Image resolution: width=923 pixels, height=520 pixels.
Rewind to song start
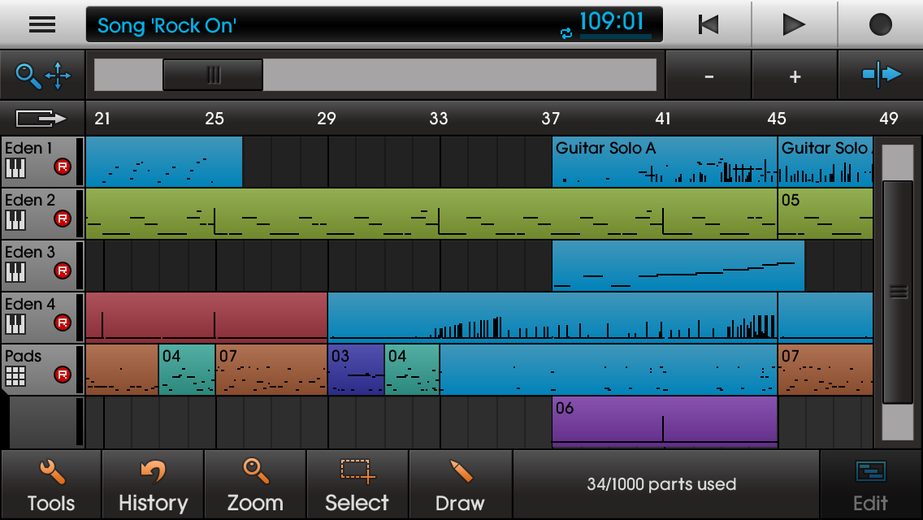coord(708,25)
